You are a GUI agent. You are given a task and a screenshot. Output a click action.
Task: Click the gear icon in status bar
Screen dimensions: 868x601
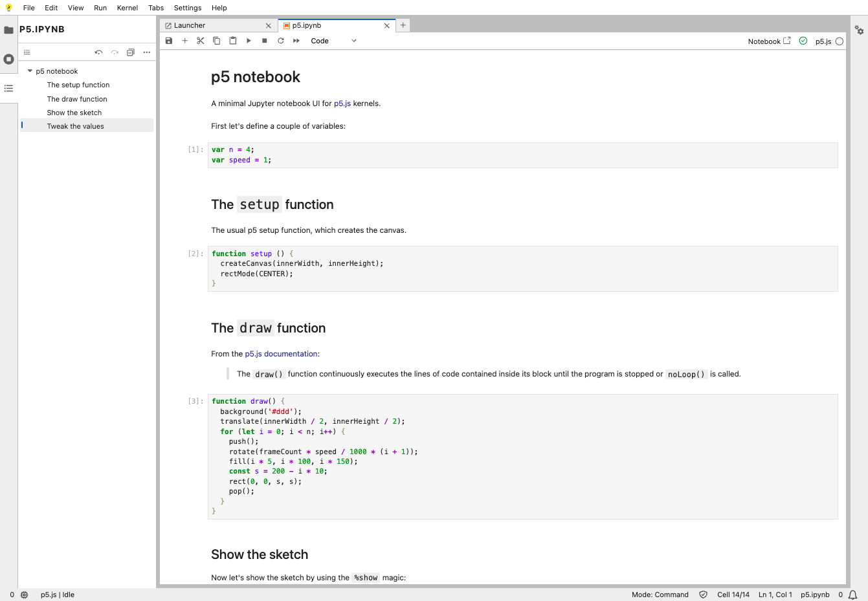click(25, 595)
